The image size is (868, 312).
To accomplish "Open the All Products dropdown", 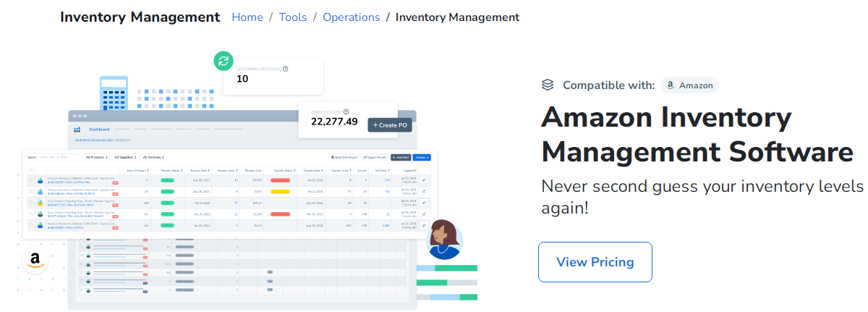I will [96, 157].
